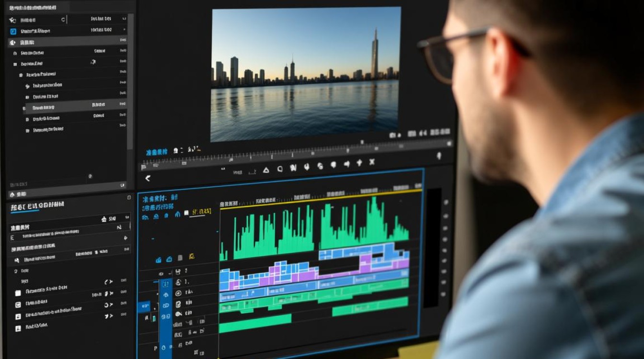This screenshot has height=359, width=644.
Task: Click the triangle icon in the preview transport toolbar
Action: 266,169
